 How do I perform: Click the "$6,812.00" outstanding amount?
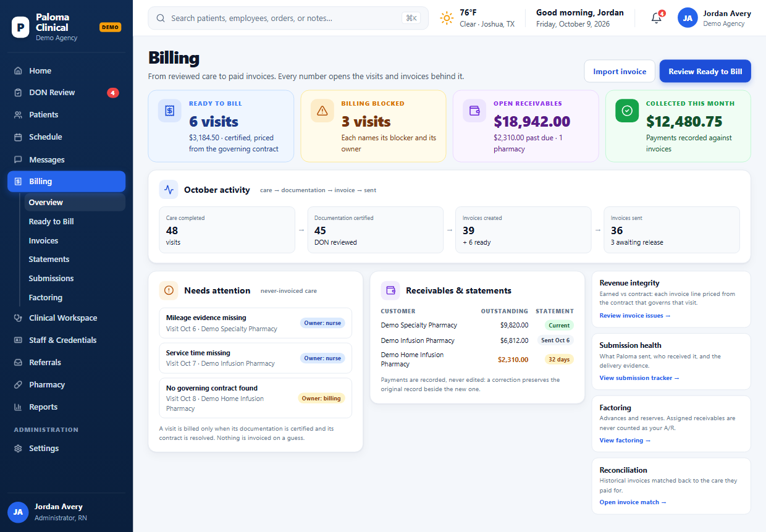(514, 340)
